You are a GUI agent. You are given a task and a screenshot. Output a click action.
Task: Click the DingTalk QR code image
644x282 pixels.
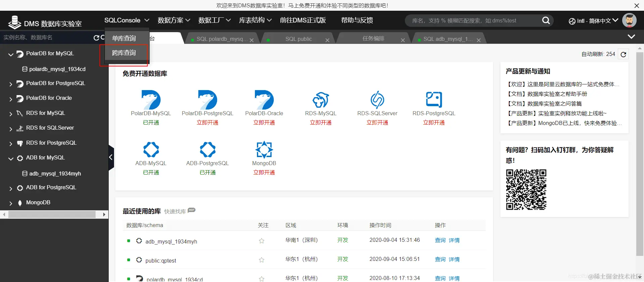pyautogui.click(x=526, y=190)
